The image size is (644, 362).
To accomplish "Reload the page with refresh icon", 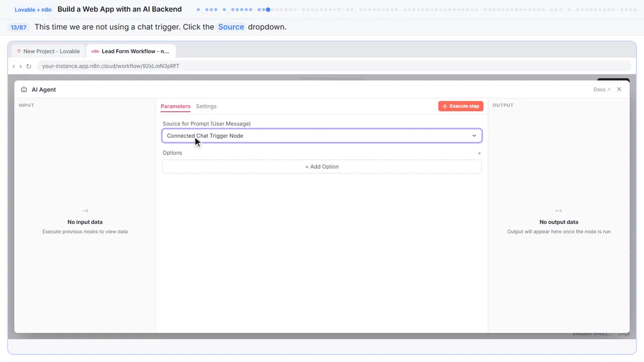I will pyautogui.click(x=29, y=66).
